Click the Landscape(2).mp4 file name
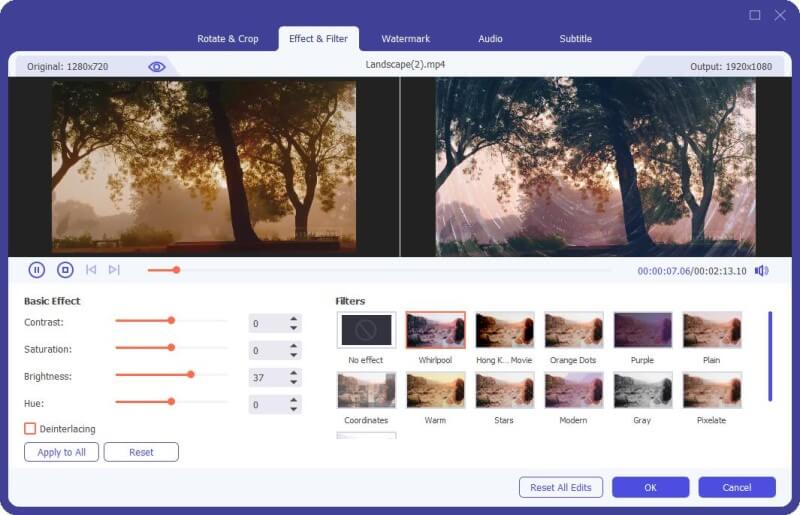 coord(405,65)
